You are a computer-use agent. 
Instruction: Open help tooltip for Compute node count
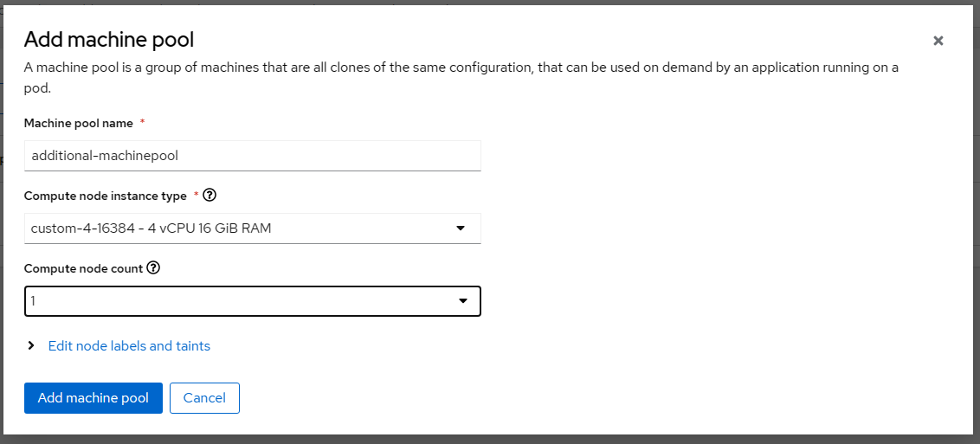click(153, 268)
